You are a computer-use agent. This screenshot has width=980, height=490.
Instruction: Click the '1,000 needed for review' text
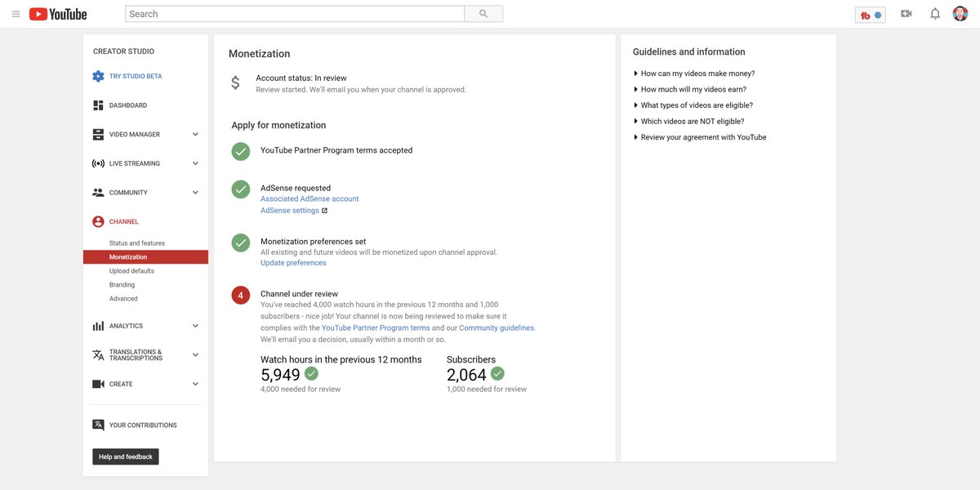(x=487, y=390)
